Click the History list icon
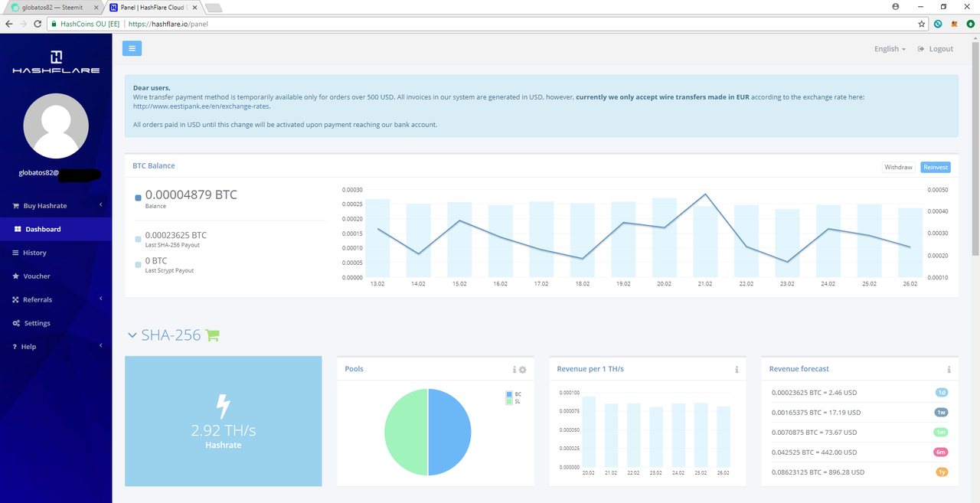Viewport: 980px width, 503px height. [17, 253]
